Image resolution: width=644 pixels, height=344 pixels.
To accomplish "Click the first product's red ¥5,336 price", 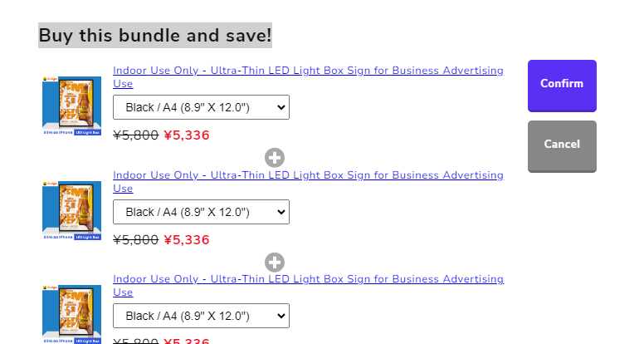I will click(x=187, y=135).
